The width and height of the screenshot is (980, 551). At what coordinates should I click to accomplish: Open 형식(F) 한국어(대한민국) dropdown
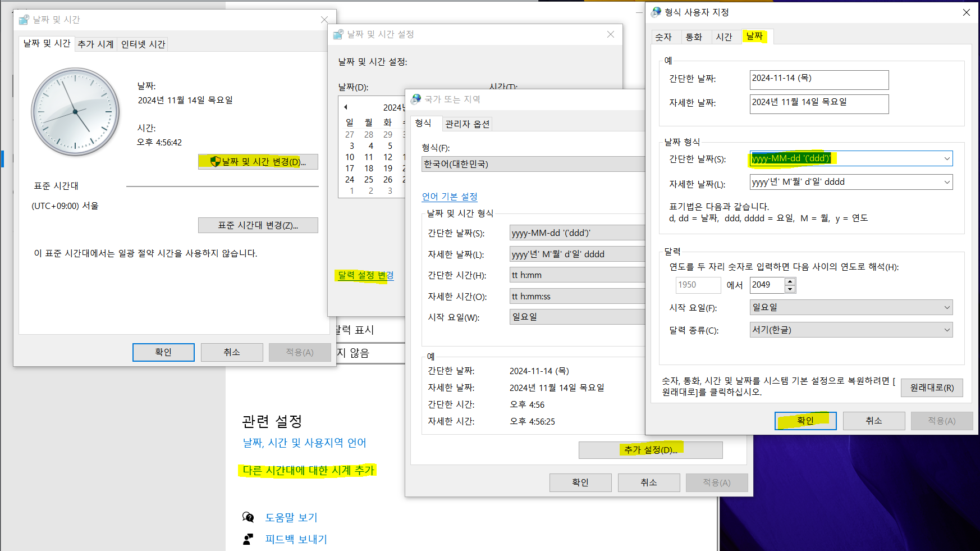533,164
